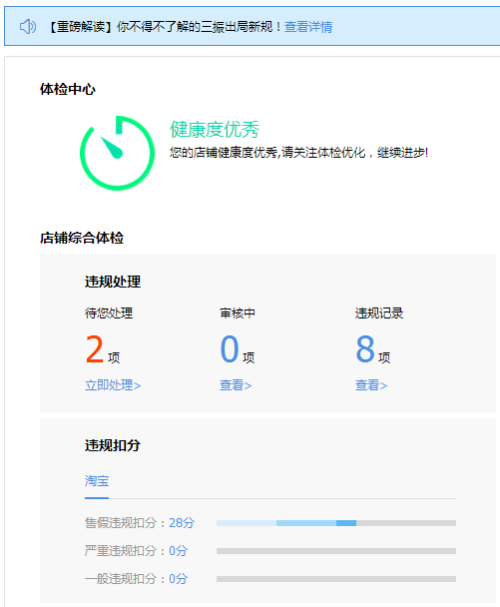Click the 一般违规扣分 progress bar

(x=336, y=579)
